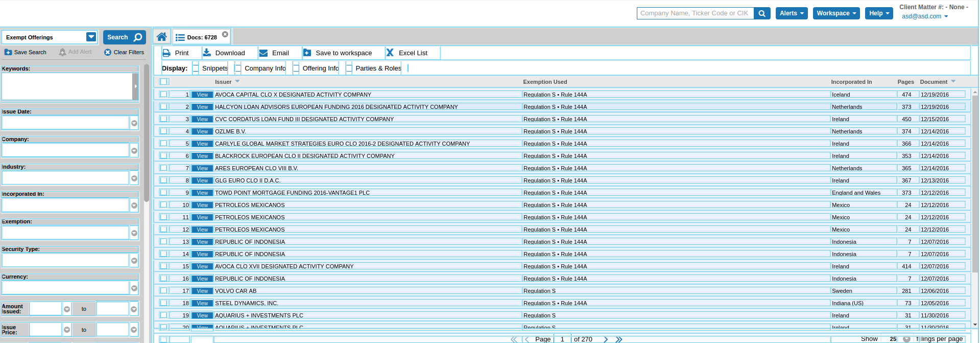Click the Download icon
Screen dimensions: 980x343
(207, 53)
